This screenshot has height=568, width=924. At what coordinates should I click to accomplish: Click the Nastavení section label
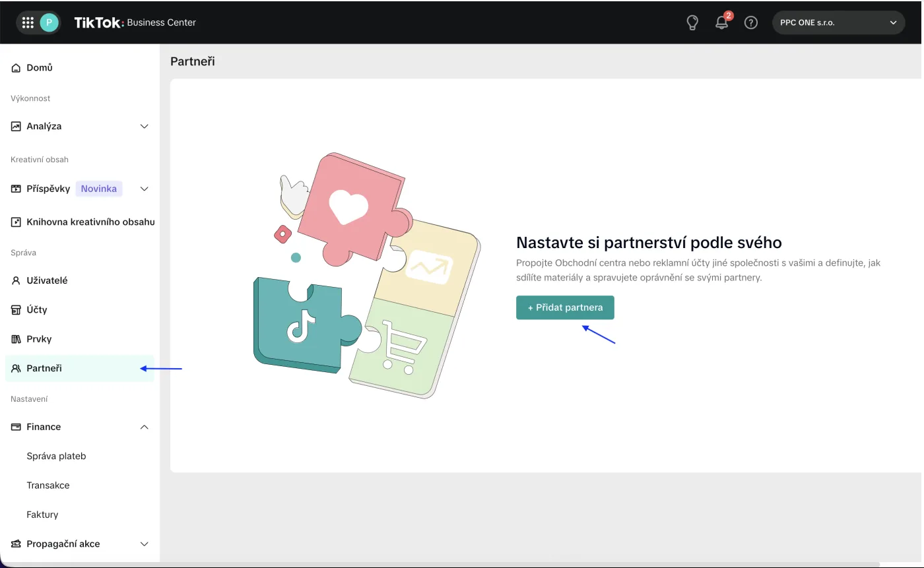point(29,399)
